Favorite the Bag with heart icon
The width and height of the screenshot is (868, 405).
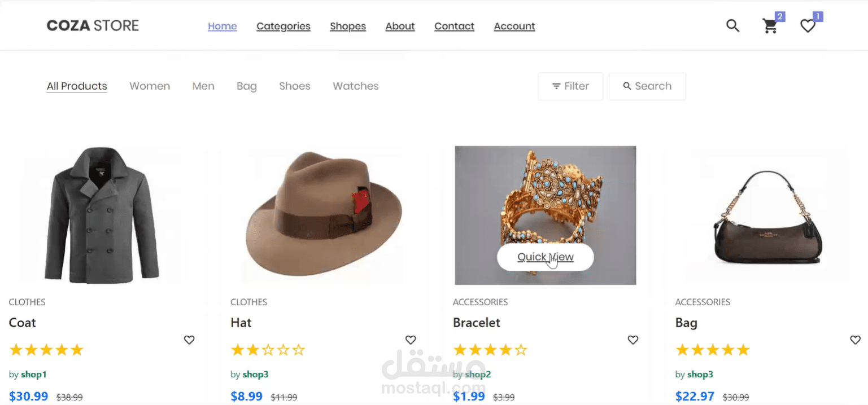pyautogui.click(x=855, y=340)
